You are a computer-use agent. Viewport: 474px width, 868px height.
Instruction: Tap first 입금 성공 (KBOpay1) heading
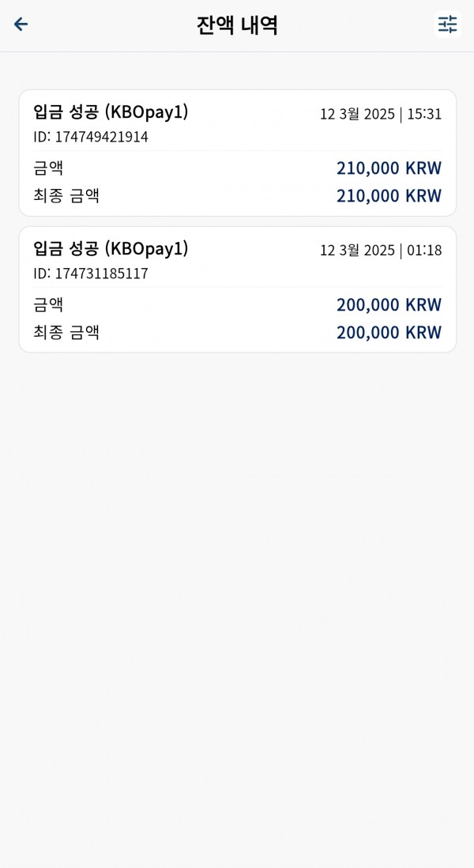(x=111, y=112)
